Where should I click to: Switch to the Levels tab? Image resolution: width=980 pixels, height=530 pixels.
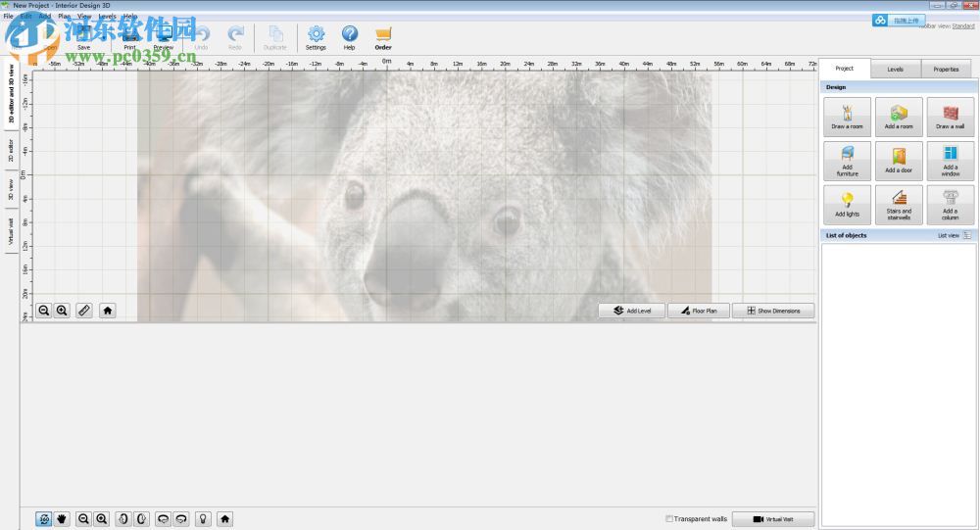(x=895, y=70)
